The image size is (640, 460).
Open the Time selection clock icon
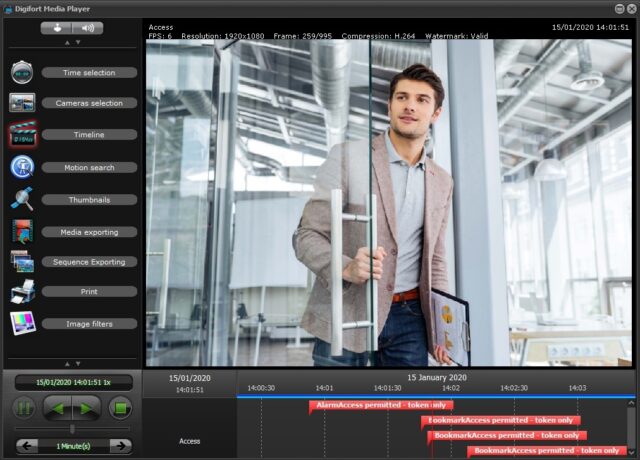(x=22, y=72)
